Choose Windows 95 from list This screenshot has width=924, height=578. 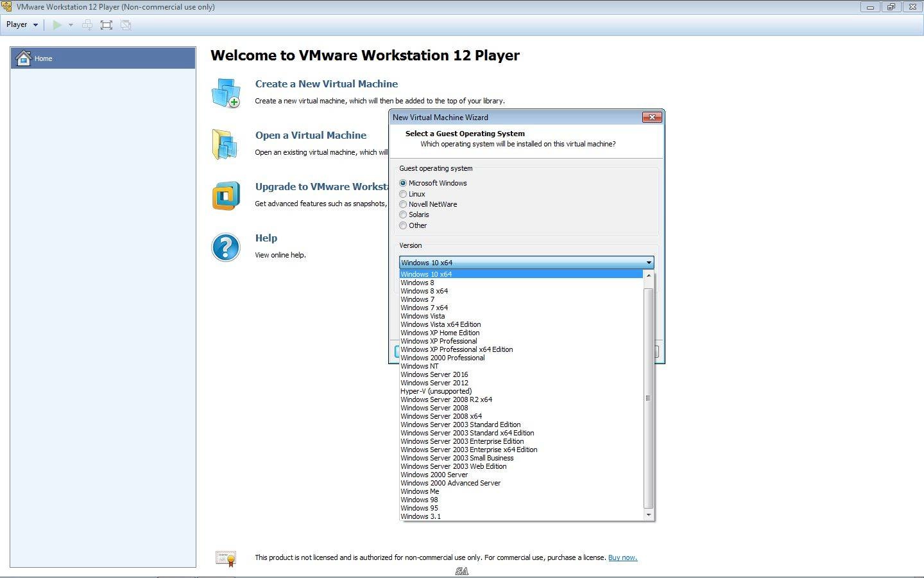pos(521,508)
